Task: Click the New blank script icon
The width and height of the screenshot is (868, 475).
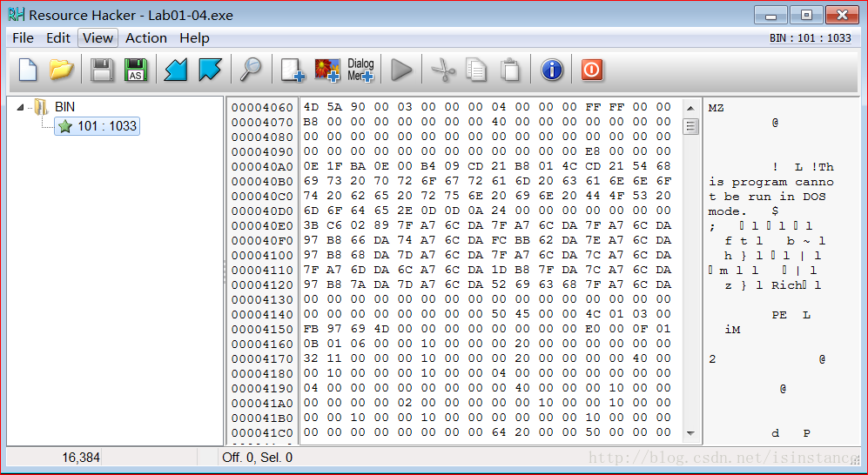Action: pyautogui.click(x=28, y=70)
